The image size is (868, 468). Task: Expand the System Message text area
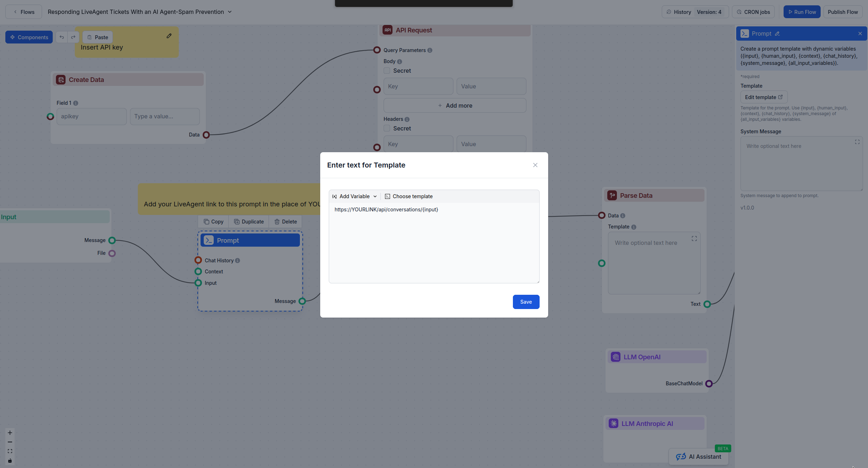coord(857,142)
